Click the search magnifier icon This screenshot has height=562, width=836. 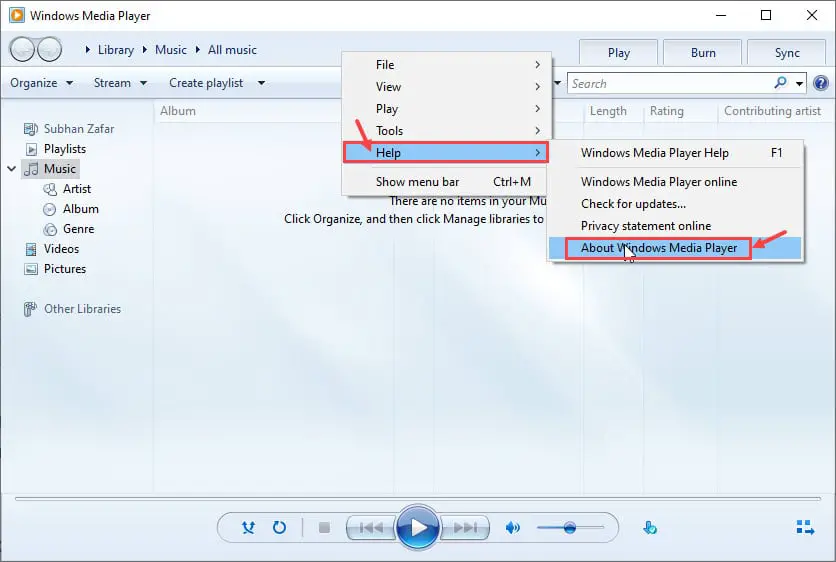781,83
